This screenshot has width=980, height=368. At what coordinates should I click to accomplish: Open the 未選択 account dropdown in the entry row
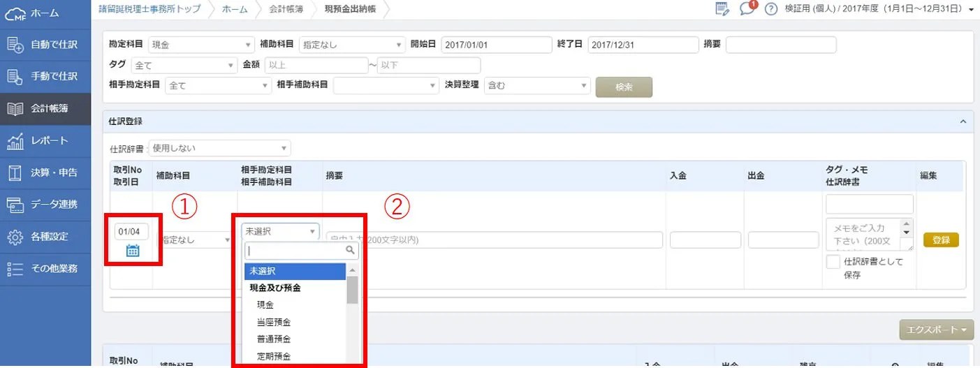click(280, 231)
